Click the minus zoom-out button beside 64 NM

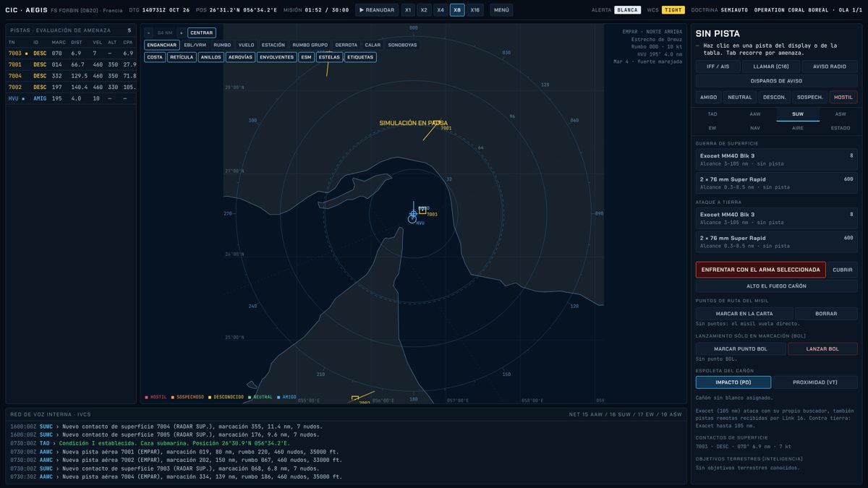149,33
